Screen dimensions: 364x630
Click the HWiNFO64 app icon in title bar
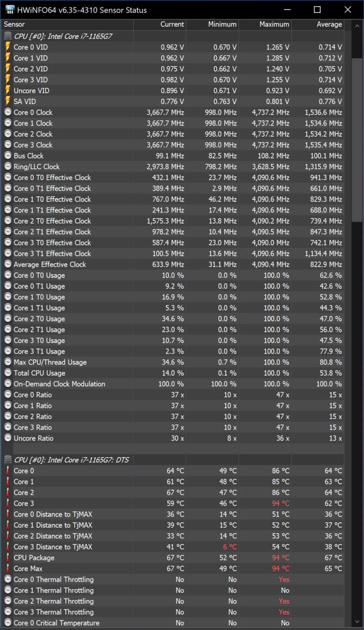click(10, 10)
